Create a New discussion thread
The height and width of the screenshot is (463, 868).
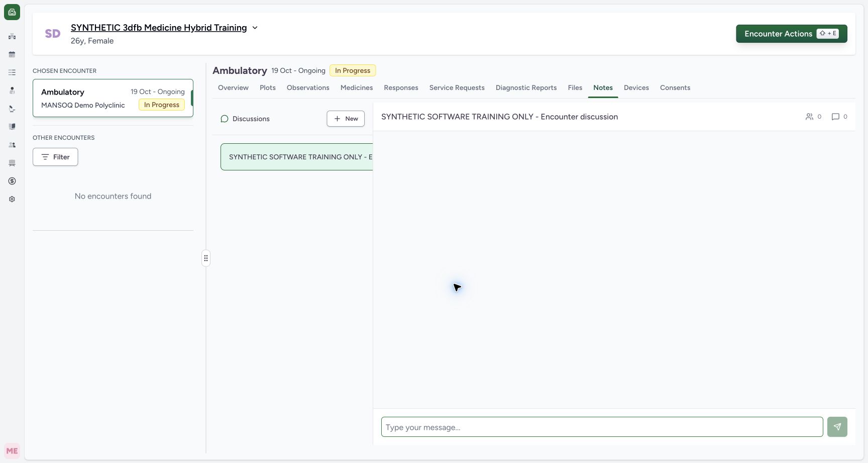tap(346, 119)
